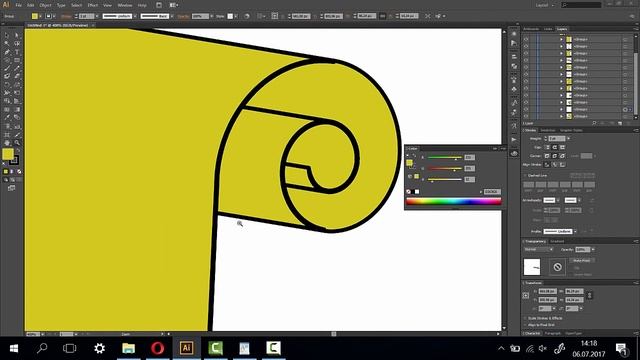Select the Shape Builder tool
The width and height of the screenshot is (640, 360).
(x=7, y=101)
